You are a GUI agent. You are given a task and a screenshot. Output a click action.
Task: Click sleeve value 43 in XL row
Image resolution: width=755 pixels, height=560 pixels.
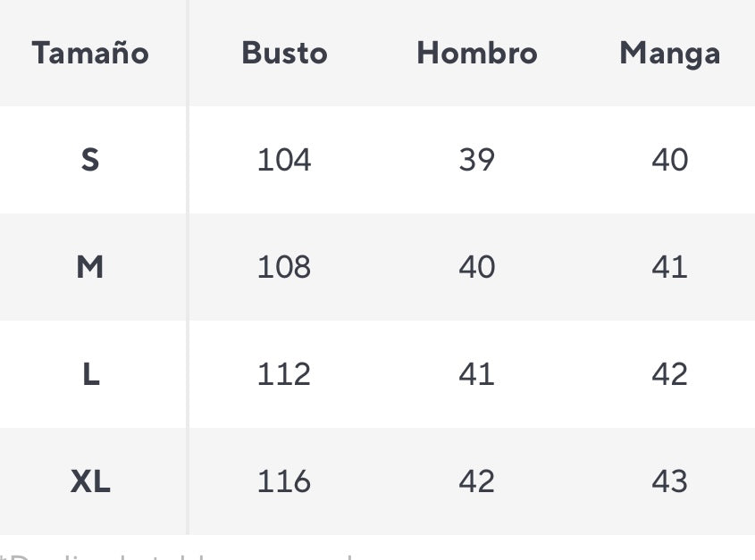tap(669, 482)
